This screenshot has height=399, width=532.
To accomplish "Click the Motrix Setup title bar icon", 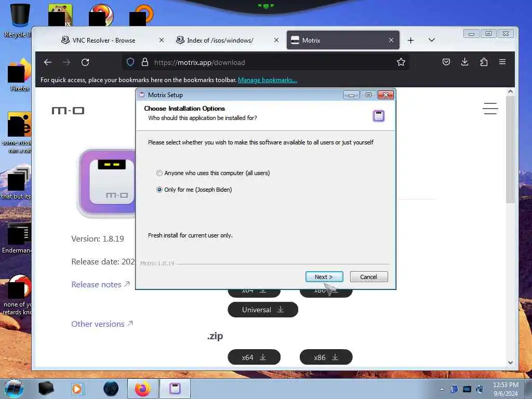I will (142, 95).
